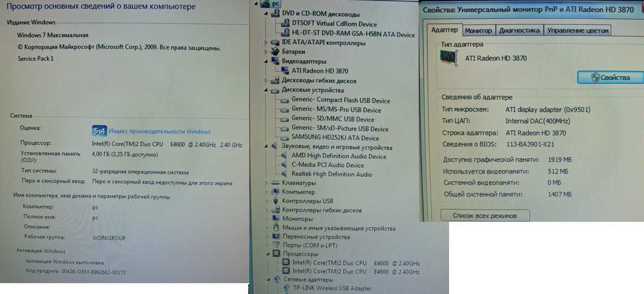The width and height of the screenshot is (644, 294).
Task: Click the Список всех режимов button
Action: (x=485, y=215)
